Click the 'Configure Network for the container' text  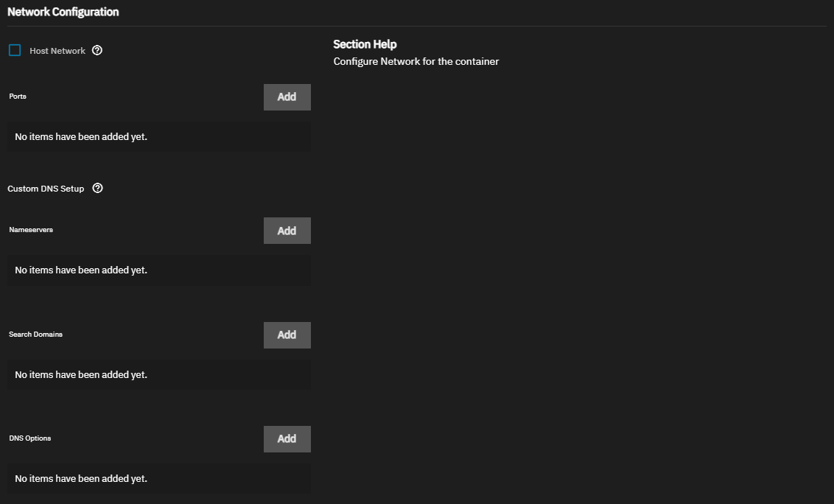pyautogui.click(x=416, y=62)
